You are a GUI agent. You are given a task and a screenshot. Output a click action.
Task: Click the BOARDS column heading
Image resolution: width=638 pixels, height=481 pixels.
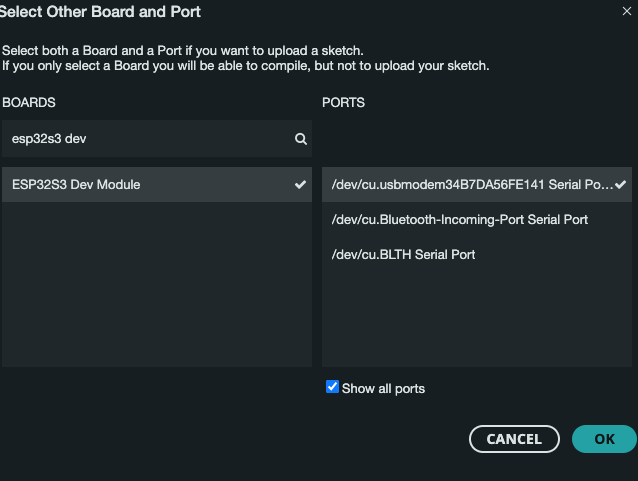[x=29, y=103]
